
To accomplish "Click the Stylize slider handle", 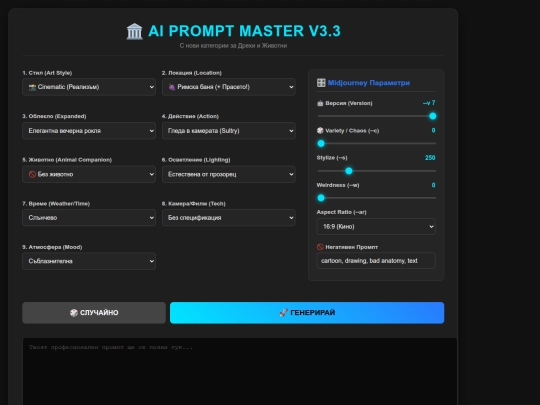I will point(349,171).
